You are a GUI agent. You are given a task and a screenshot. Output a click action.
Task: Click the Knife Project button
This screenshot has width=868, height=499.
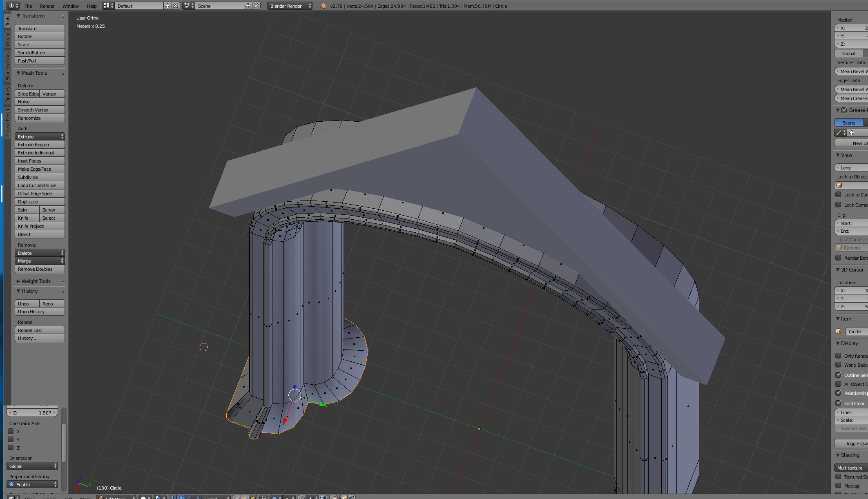pyautogui.click(x=40, y=226)
